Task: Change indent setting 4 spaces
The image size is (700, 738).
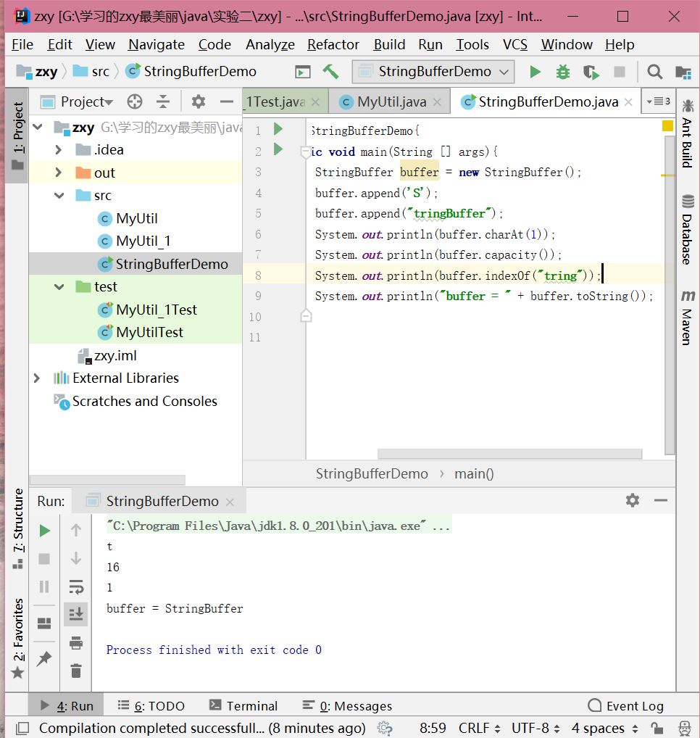Action: coord(604,728)
